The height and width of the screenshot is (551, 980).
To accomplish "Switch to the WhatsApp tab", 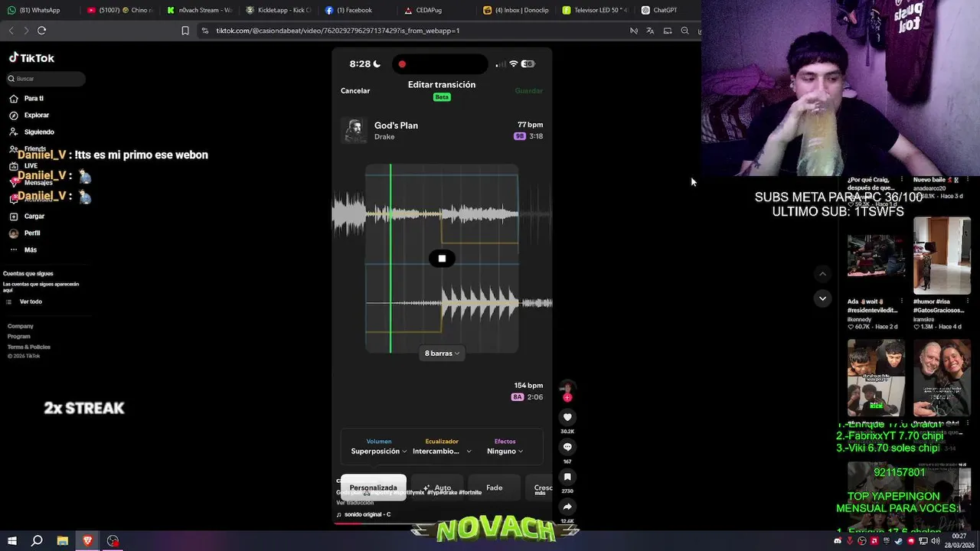I will click(40, 10).
